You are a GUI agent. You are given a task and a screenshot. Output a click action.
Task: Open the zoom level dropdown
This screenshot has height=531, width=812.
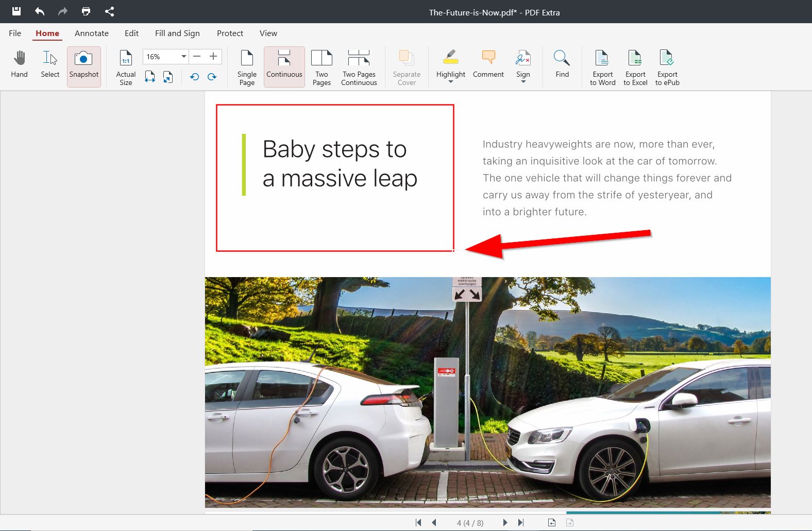pos(183,57)
